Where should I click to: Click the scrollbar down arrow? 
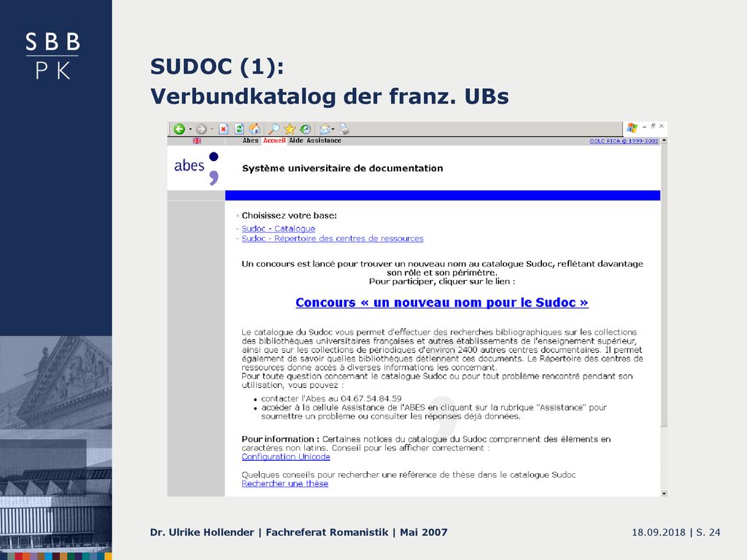[664, 494]
